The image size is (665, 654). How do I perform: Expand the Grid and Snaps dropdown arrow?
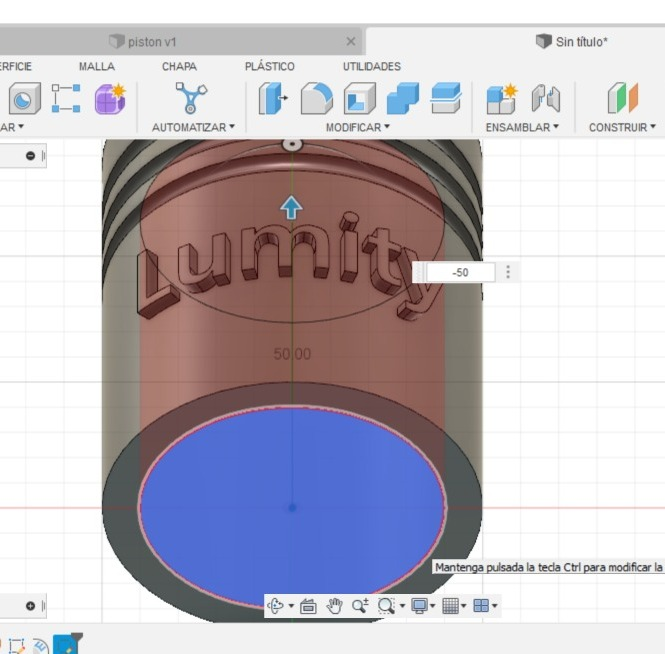pyautogui.click(x=464, y=606)
